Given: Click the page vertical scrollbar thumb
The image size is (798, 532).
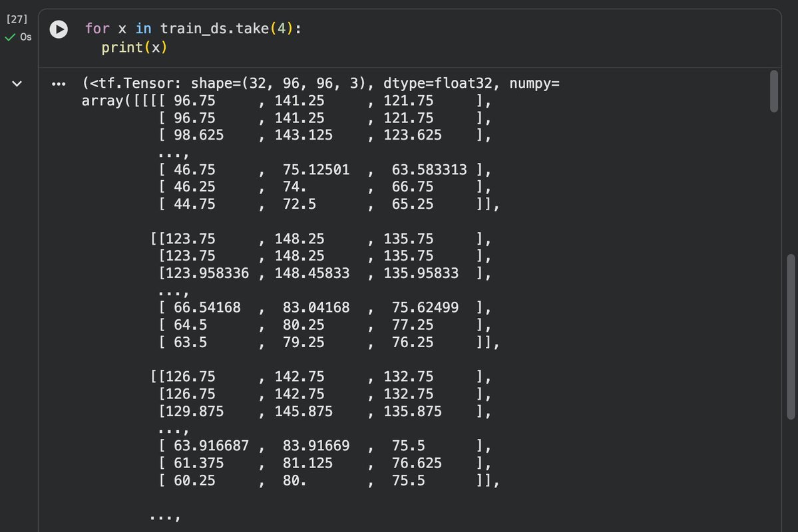Looking at the screenshot, I should pos(791,336).
